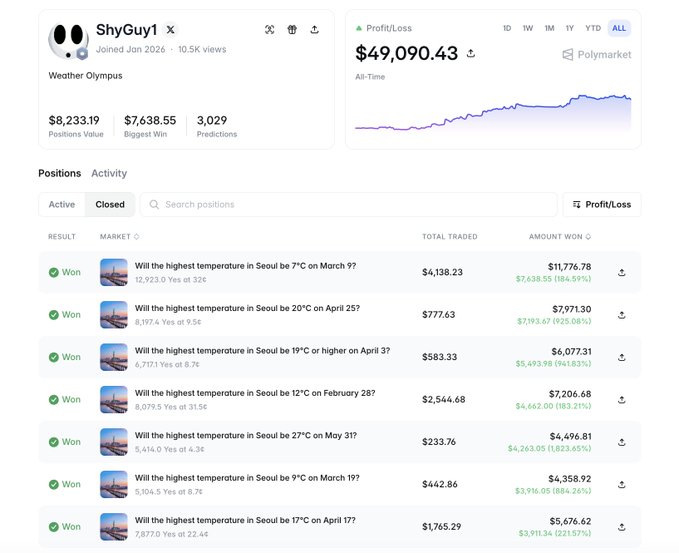Open market 'Seoul be 20°C on April 25?'
The width and height of the screenshot is (679, 553).
[x=247, y=308]
